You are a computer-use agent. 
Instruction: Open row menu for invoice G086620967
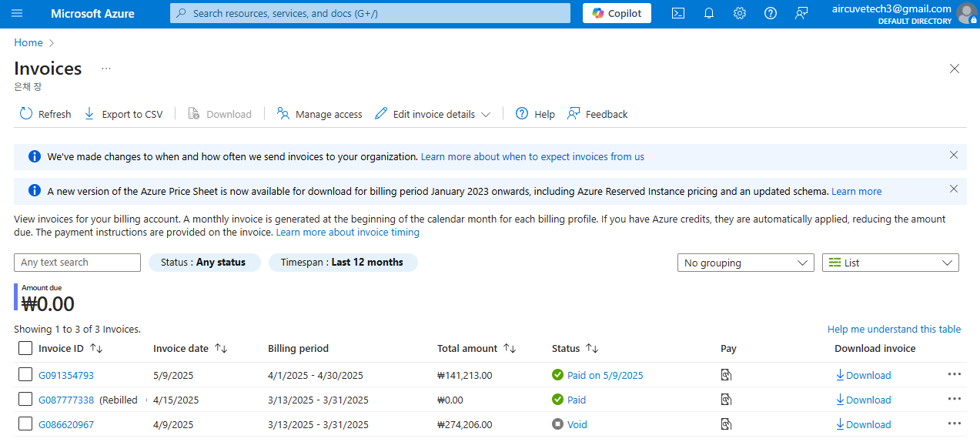[x=955, y=424]
